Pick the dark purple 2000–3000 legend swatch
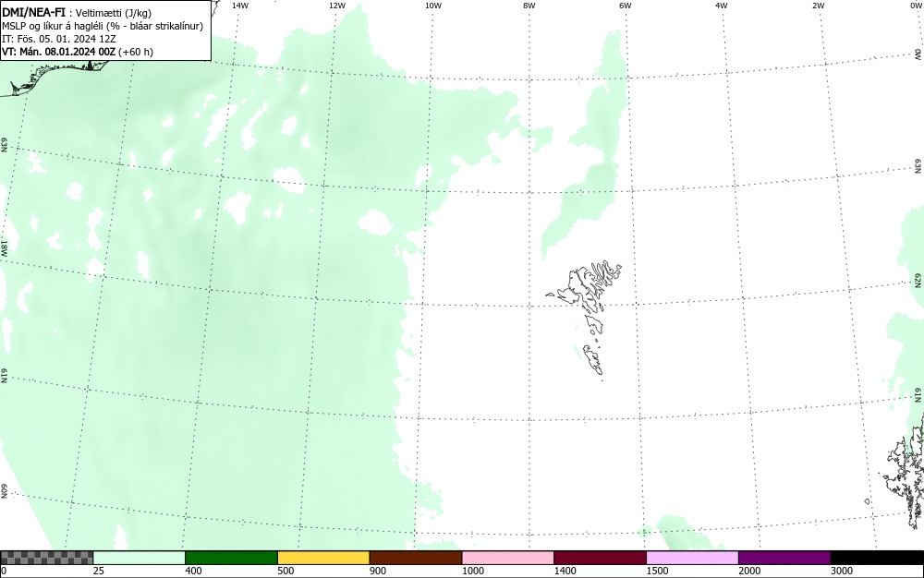The width and height of the screenshot is (924, 578). (x=784, y=558)
